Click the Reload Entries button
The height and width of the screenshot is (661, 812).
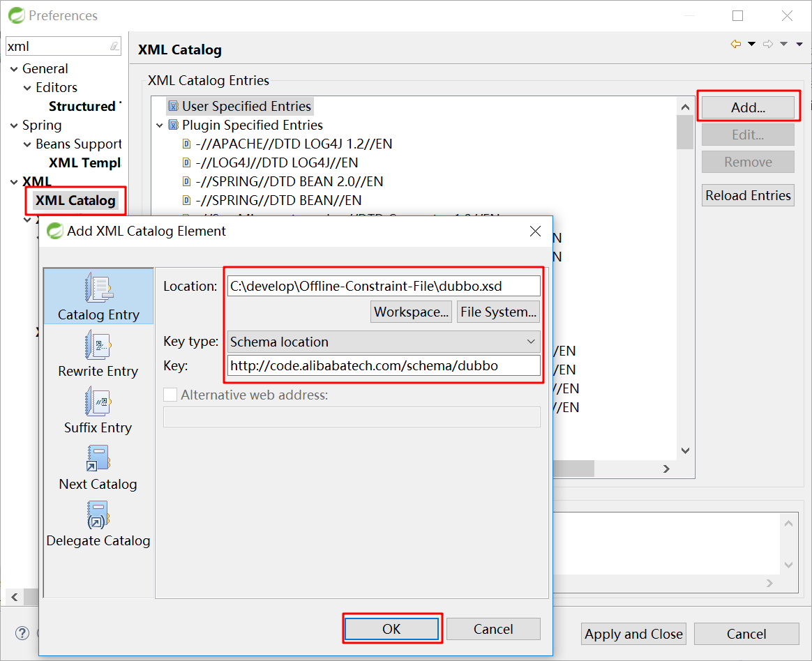pos(748,195)
